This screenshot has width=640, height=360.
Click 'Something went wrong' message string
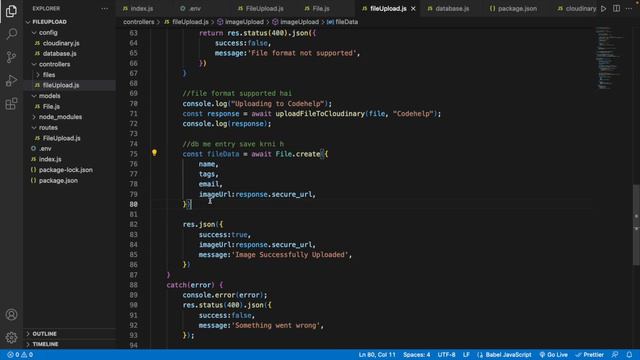click(x=276, y=325)
